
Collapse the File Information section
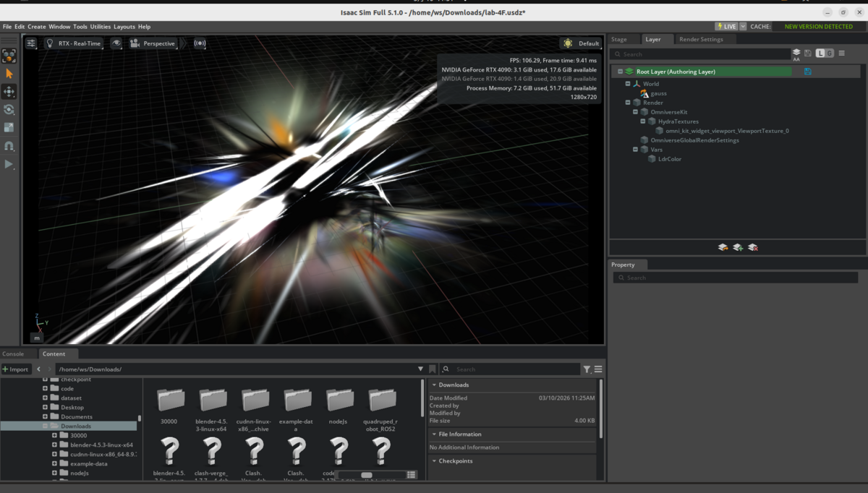coord(434,434)
